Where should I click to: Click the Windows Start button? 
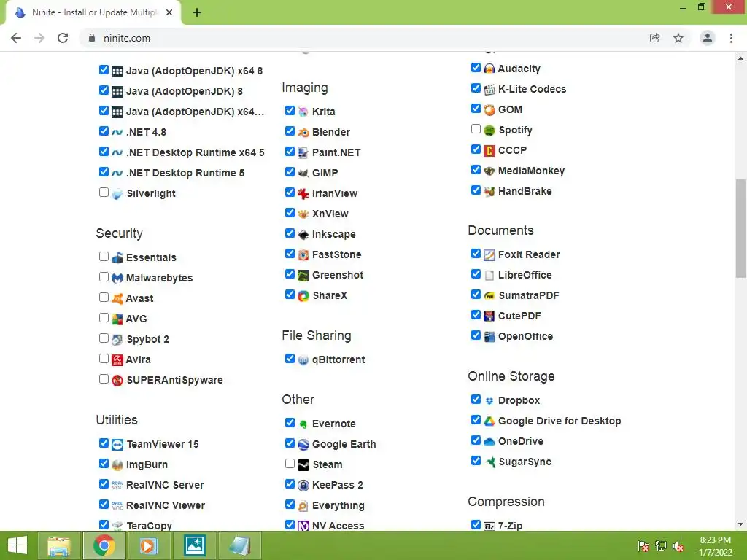(x=18, y=545)
